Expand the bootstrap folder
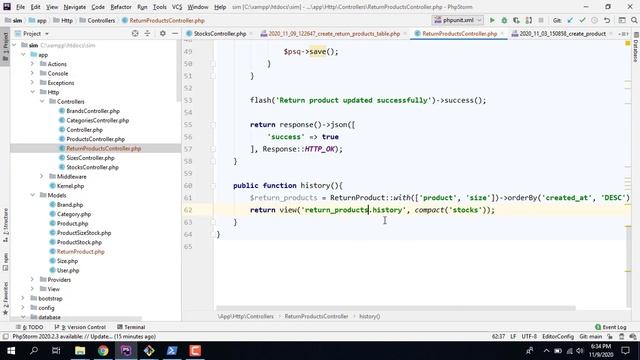 tap(23, 298)
